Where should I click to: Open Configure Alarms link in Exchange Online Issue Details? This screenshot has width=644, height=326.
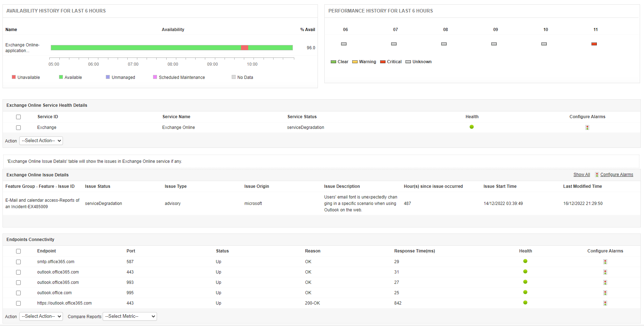(x=617, y=175)
